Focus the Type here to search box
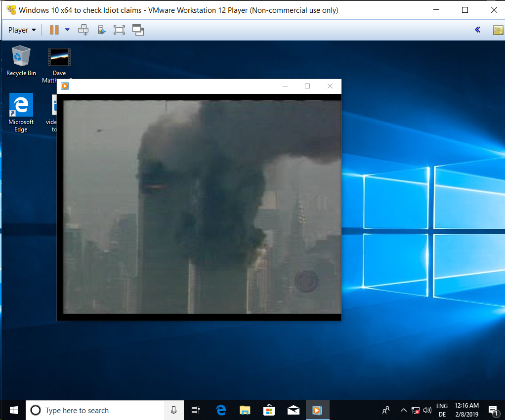505x420 pixels. coord(105,410)
